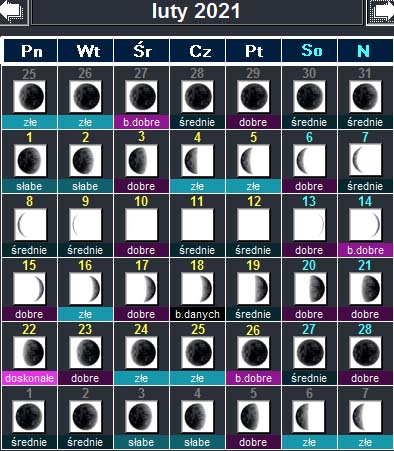Go to next month with right arrow
This screenshot has width=394, height=451.
[x=381, y=12]
